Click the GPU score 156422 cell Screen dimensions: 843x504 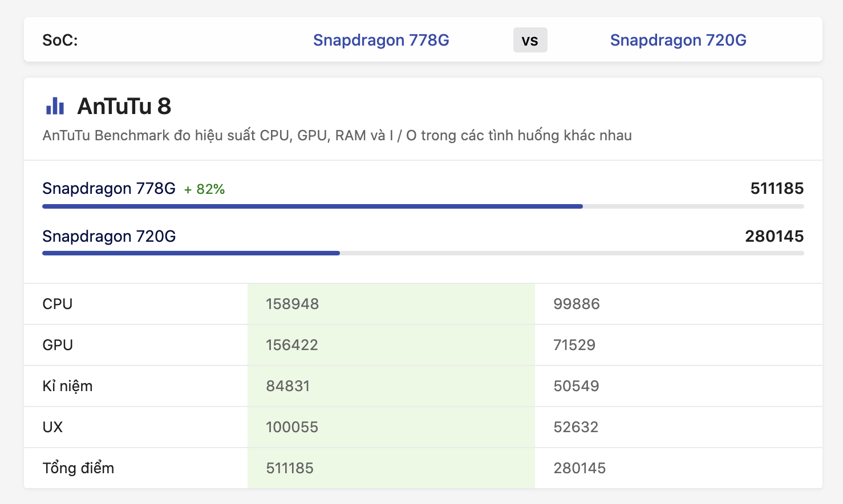(x=292, y=345)
